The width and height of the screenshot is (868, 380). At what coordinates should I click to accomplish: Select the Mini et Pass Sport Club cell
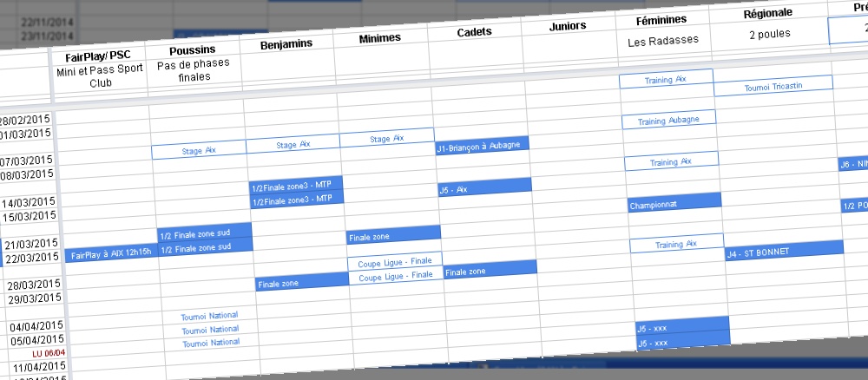click(100, 76)
